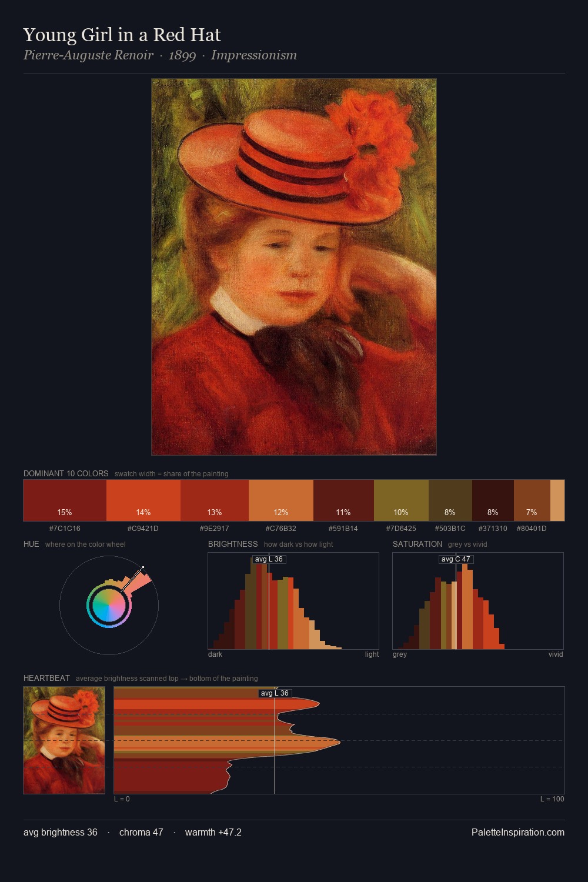Click the 'grey' axis label

tap(400, 654)
